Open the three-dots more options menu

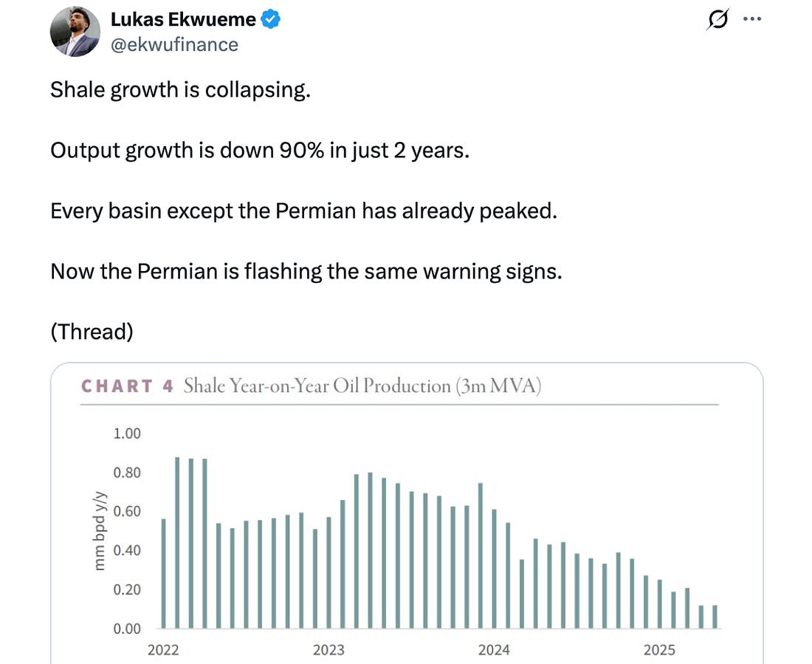(751, 19)
